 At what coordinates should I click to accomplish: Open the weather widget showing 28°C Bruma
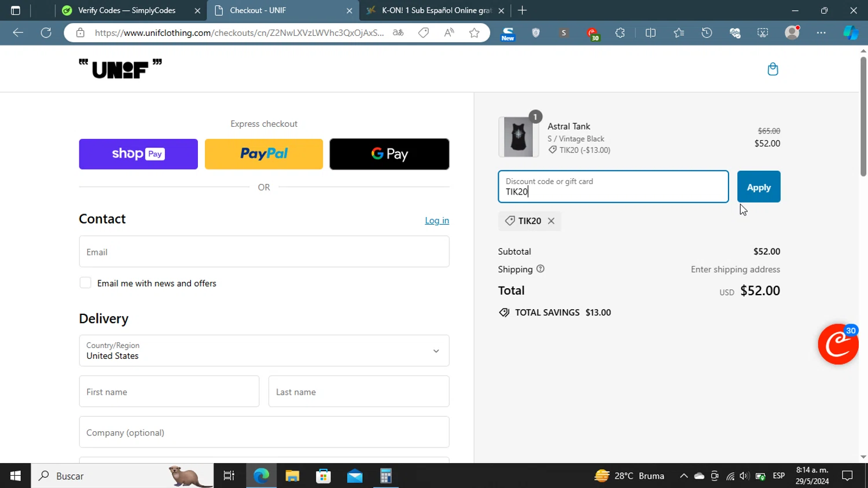(x=630, y=476)
